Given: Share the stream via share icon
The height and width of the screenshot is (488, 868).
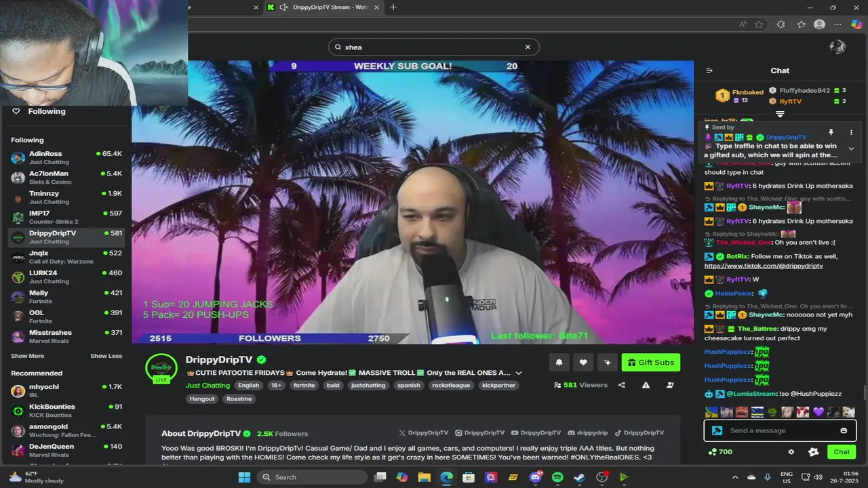Looking at the screenshot, I should click(x=622, y=385).
